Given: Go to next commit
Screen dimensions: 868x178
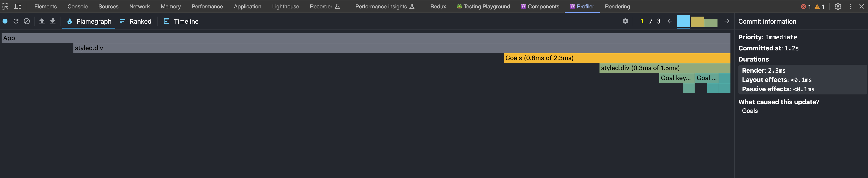Looking at the screenshot, I should (727, 21).
